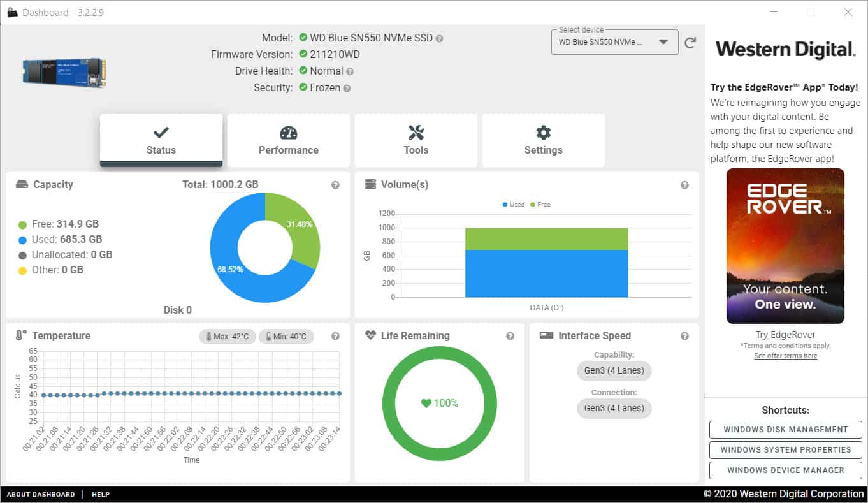Click the EdgeRover advertisement image
The width and height of the screenshot is (868, 503).
785,246
